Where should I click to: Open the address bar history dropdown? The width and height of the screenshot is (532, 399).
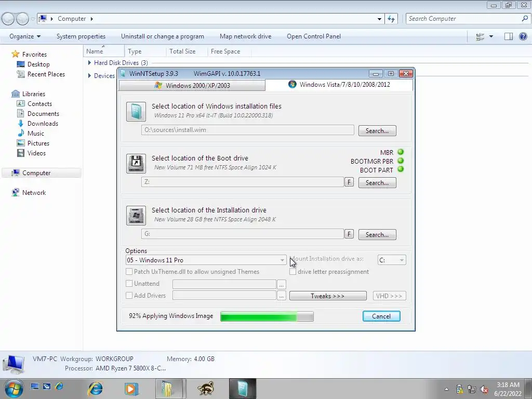point(379,19)
